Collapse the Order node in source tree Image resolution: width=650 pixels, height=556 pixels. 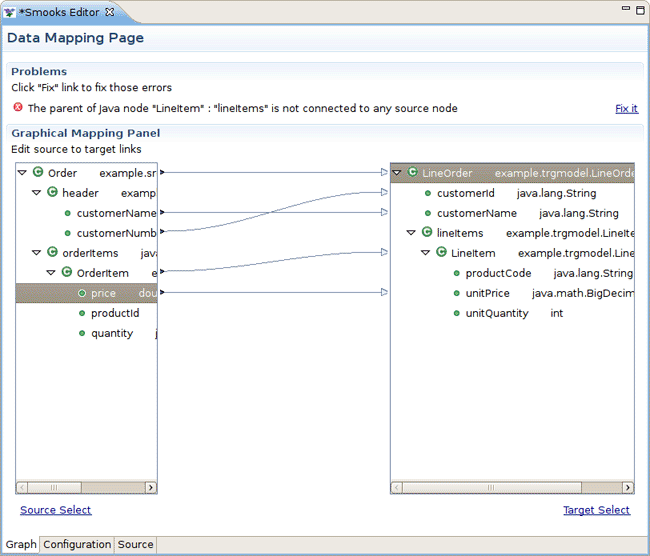[23, 173]
